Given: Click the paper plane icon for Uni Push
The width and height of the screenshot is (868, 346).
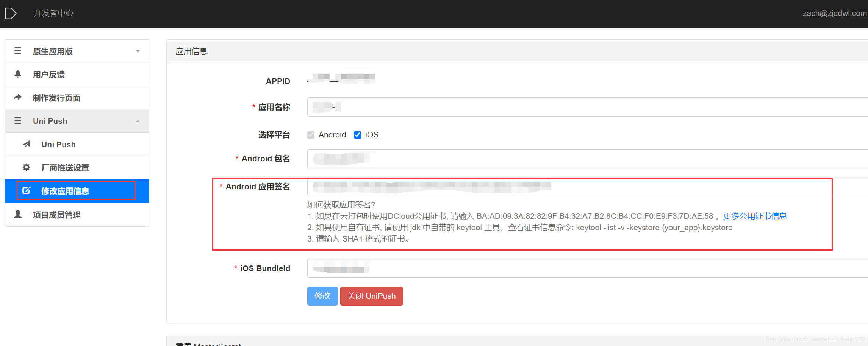Looking at the screenshot, I should pos(27,144).
